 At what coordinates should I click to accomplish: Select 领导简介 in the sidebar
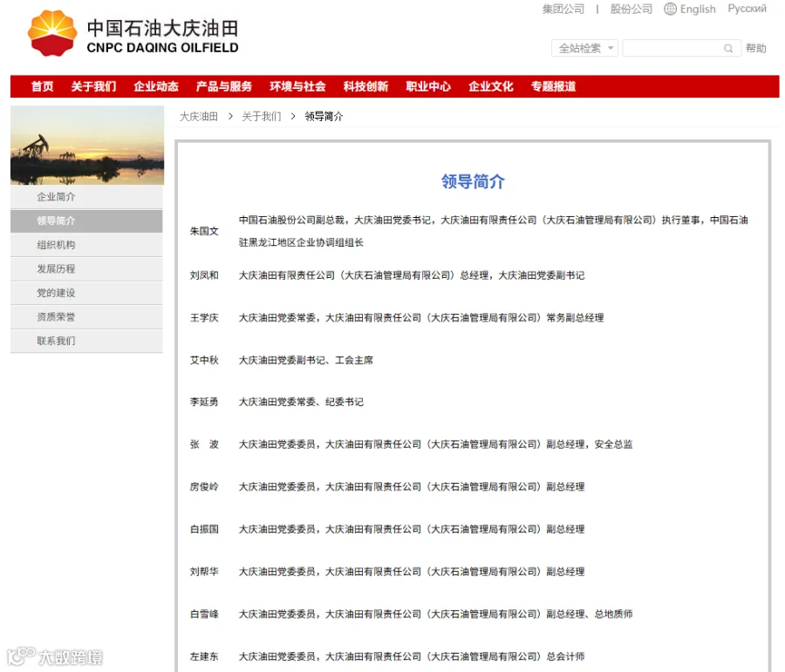(x=86, y=221)
